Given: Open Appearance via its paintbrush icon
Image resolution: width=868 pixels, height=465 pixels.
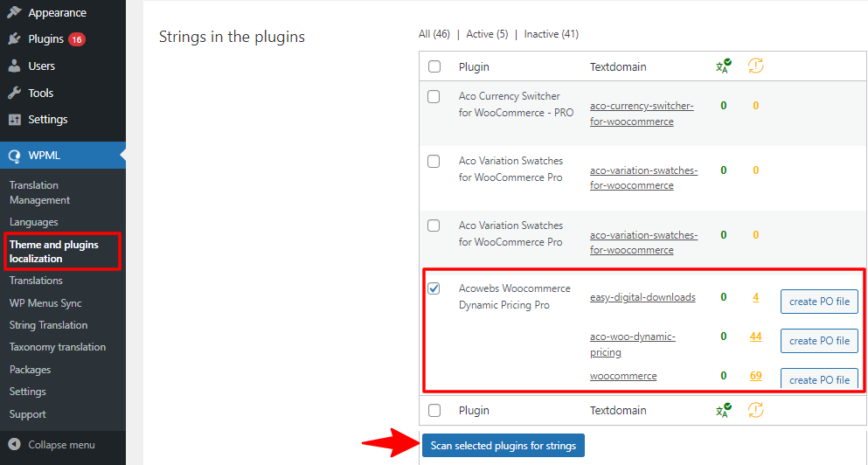Looking at the screenshot, I should click(x=14, y=12).
